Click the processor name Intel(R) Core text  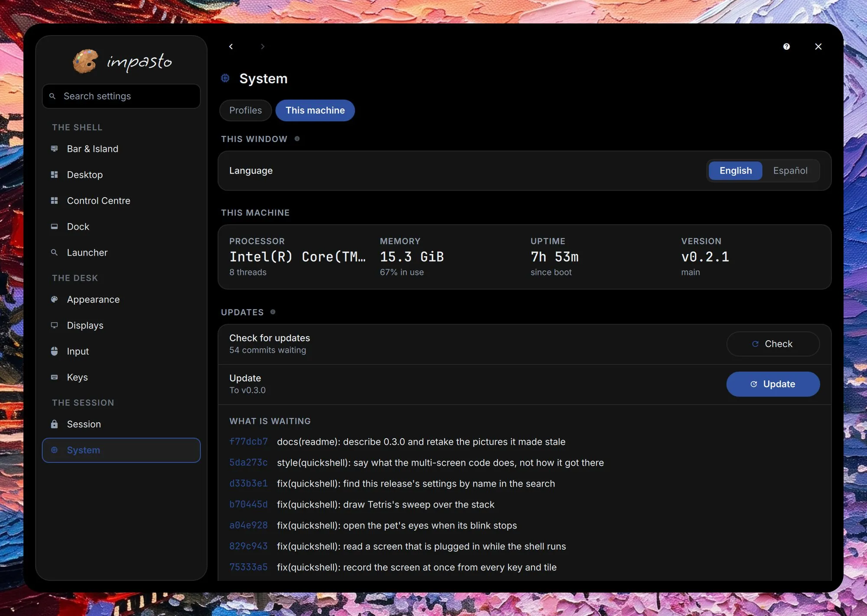297,257
